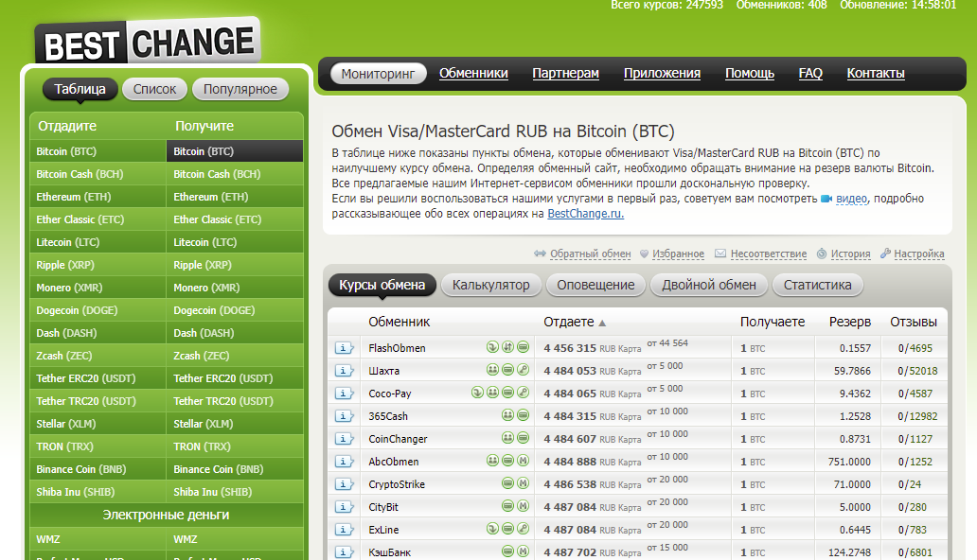Select Ethereum (ETH) in Отдадите column
This screenshot has width=977, height=560.
tap(98, 197)
